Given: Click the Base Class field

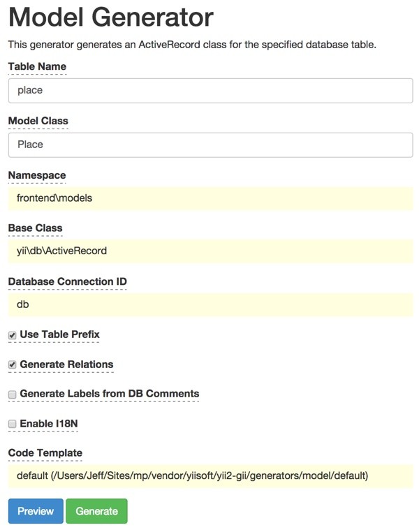Looking at the screenshot, I should 210,251.
